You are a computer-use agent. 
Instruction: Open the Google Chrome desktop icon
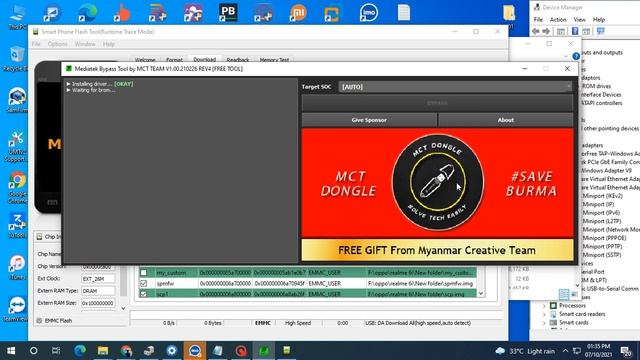pyautogui.click(x=17, y=187)
